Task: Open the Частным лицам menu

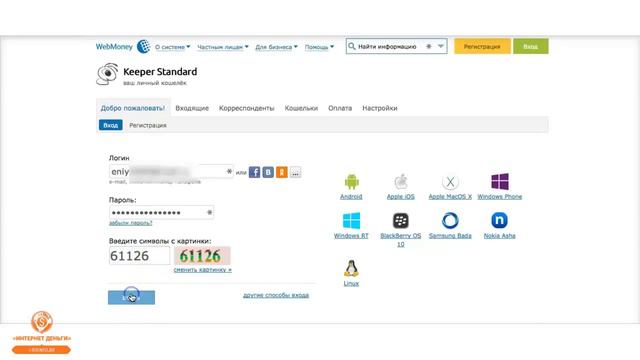Action: [223, 47]
